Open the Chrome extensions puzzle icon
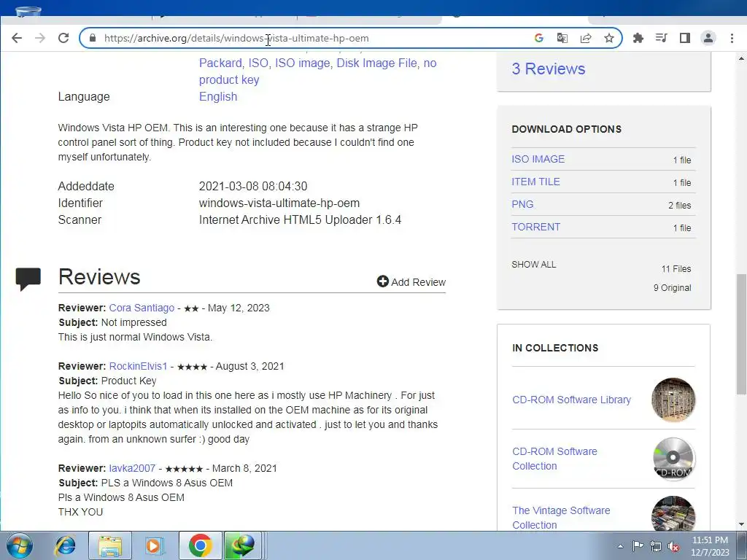 638,38
